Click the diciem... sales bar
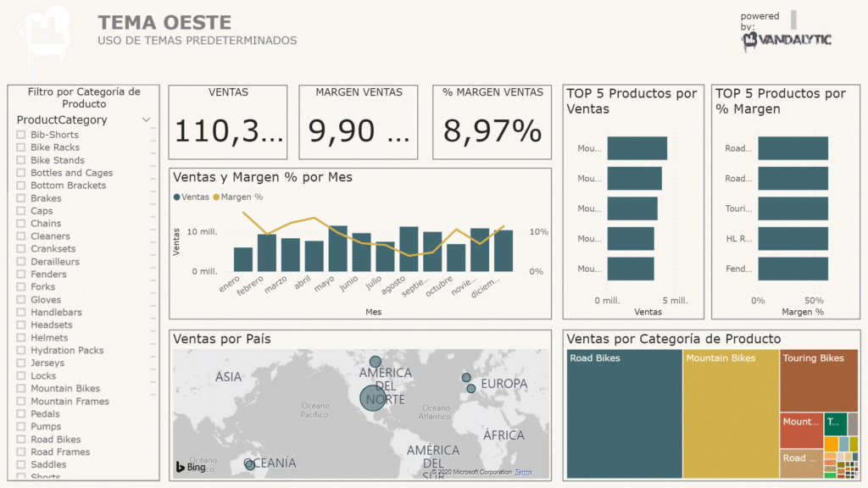This screenshot has width=868, height=488. pyautogui.click(x=504, y=251)
